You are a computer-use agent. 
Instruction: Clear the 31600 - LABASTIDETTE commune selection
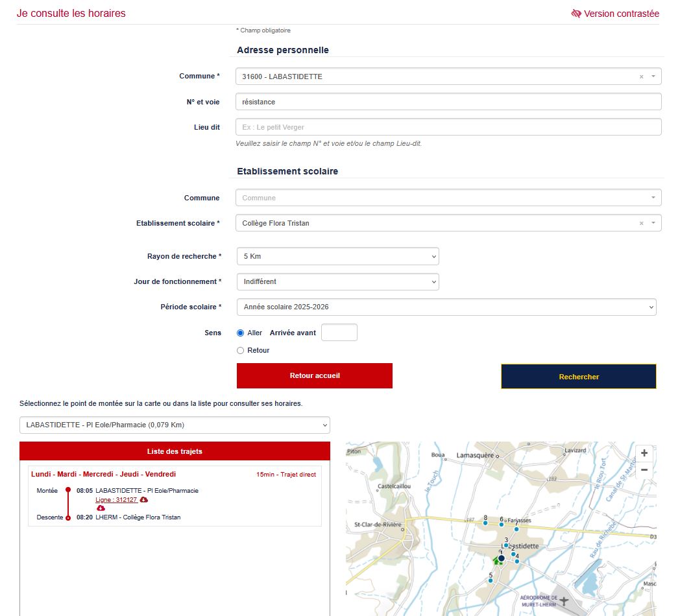pyautogui.click(x=642, y=77)
